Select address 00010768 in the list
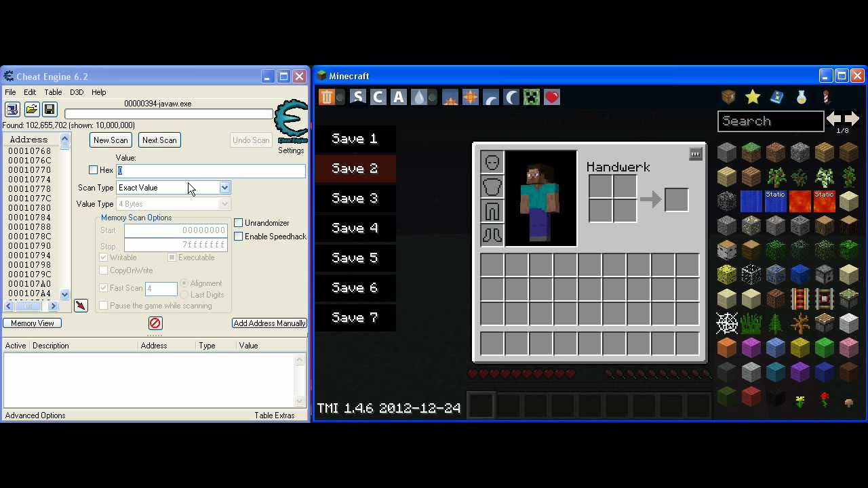This screenshot has height=488, width=868. 30,151
